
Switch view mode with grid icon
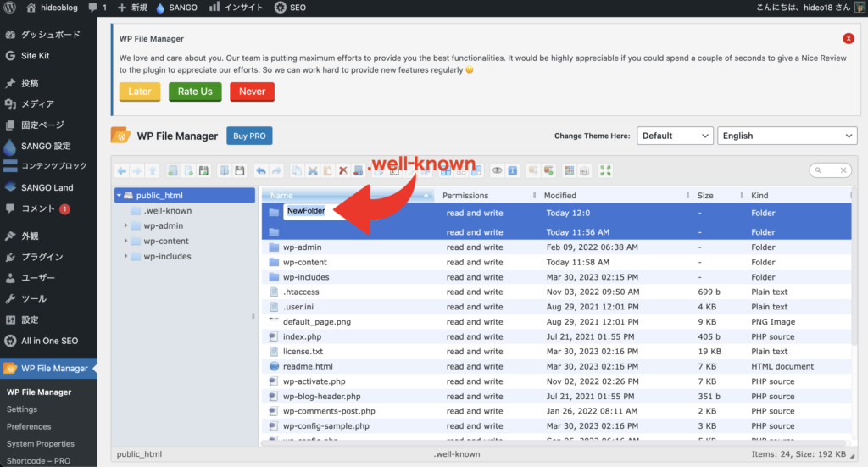(569, 170)
